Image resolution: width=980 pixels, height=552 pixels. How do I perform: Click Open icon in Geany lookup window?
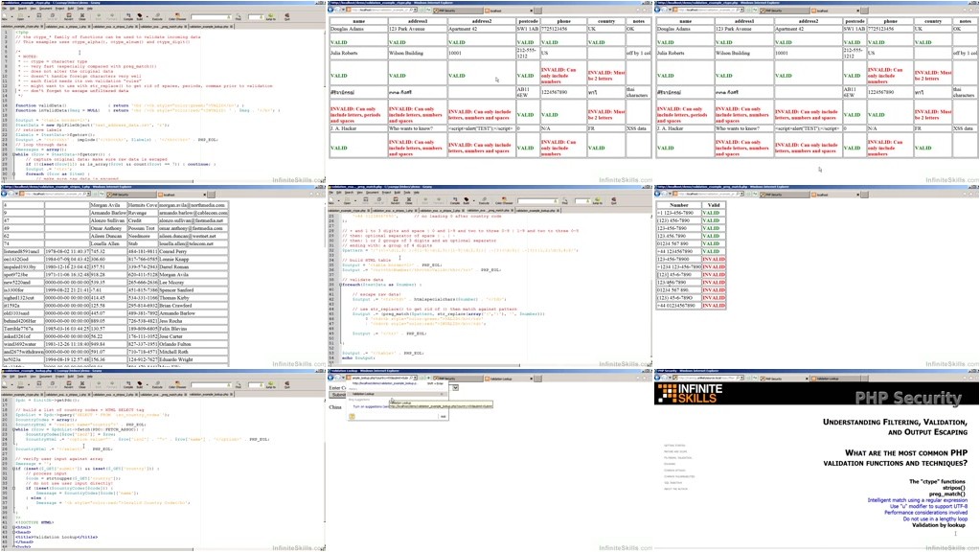pos(20,385)
